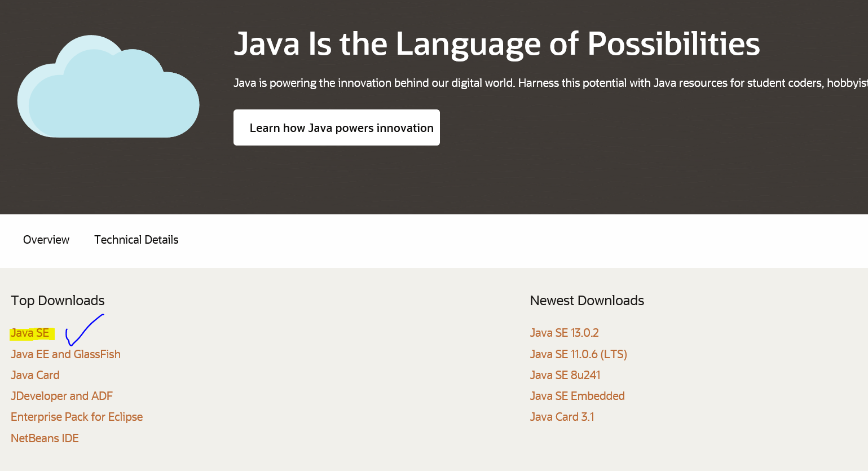Open the Java SE 8u241 download link
The height and width of the screenshot is (471, 868).
565,375
